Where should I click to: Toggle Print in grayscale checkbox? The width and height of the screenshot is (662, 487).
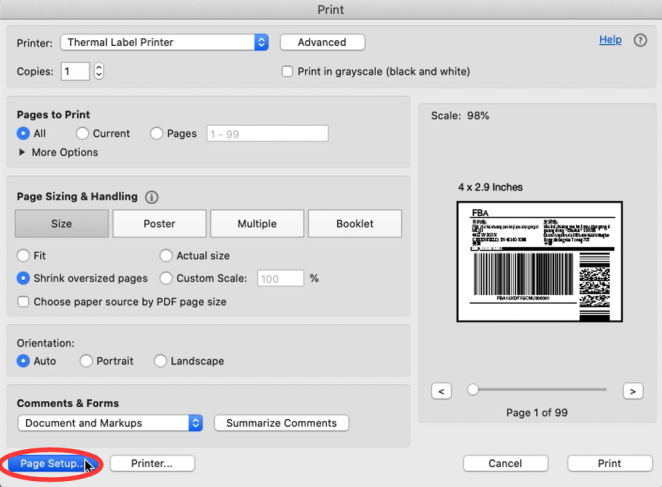coord(287,71)
